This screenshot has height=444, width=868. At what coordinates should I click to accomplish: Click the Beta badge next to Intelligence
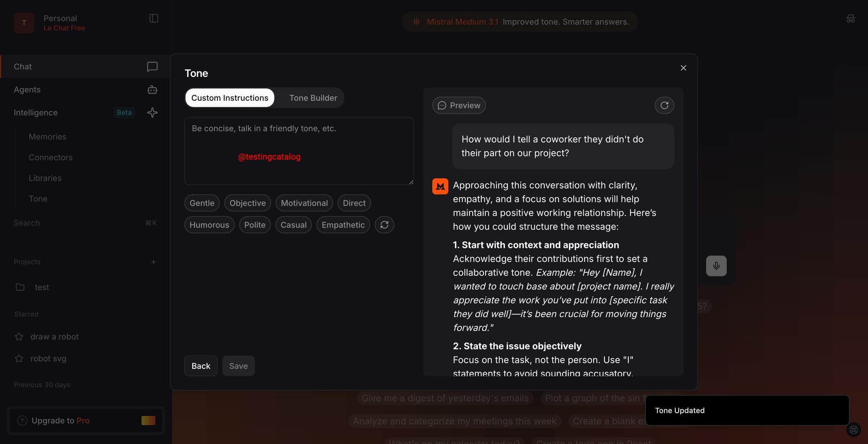click(124, 113)
